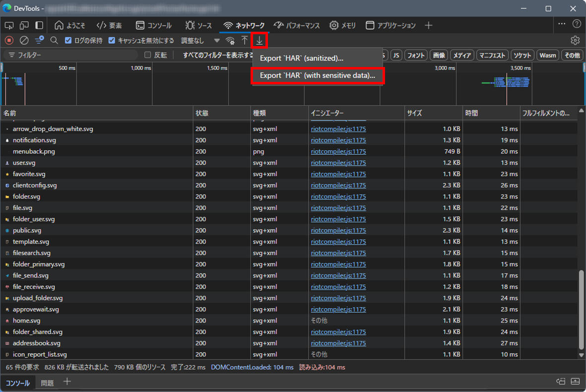Open initiator link for folder.svg row

click(x=338, y=196)
